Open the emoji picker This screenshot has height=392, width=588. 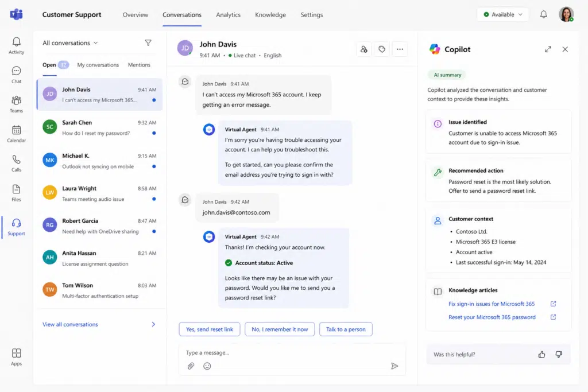pos(207,366)
